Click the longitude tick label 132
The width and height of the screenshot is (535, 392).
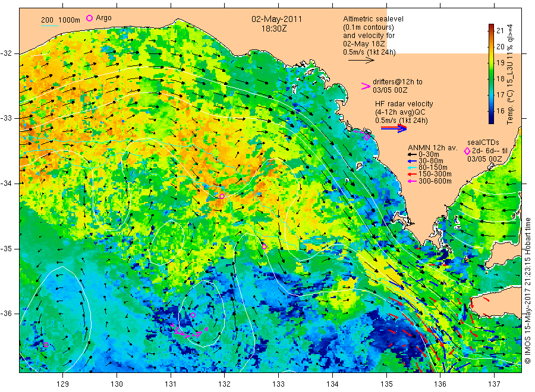point(224,384)
